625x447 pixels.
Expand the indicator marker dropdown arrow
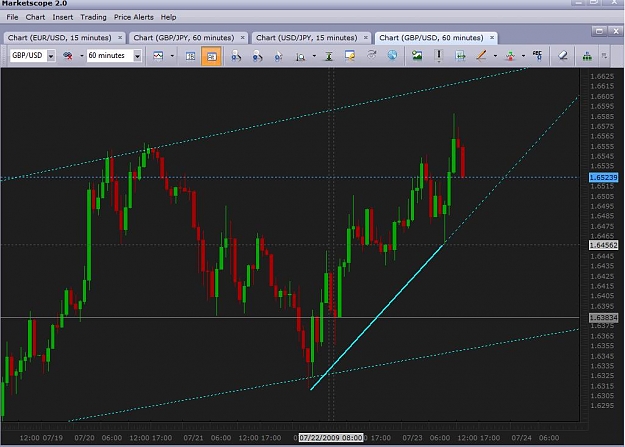pos(523,56)
